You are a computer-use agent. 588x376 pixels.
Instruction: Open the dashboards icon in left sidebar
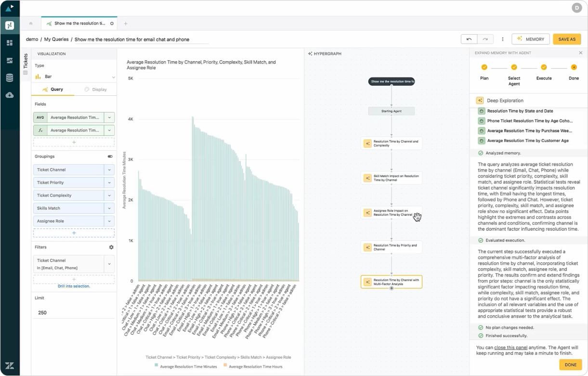[x=10, y=43]
